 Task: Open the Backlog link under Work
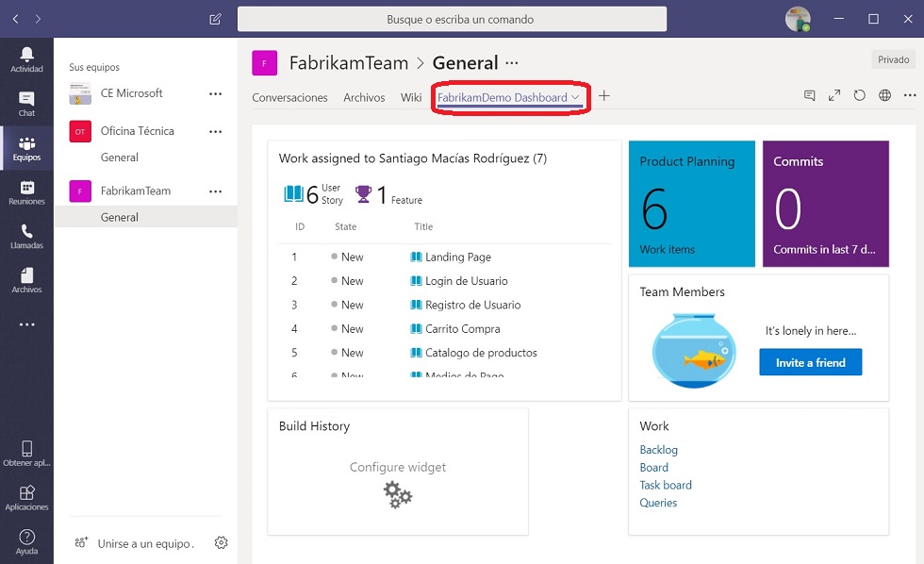[658, 450]
